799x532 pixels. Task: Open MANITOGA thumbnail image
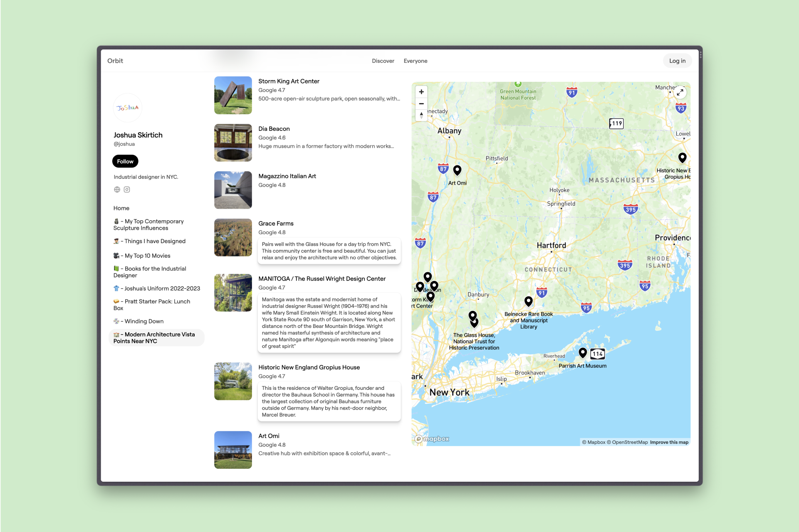coord(233,293)
